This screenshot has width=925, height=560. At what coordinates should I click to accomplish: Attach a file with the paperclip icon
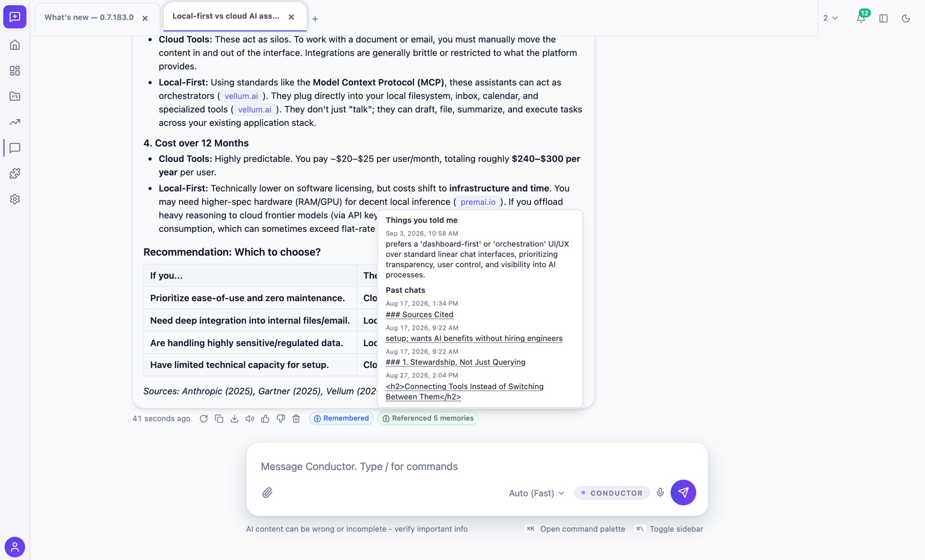267,493
